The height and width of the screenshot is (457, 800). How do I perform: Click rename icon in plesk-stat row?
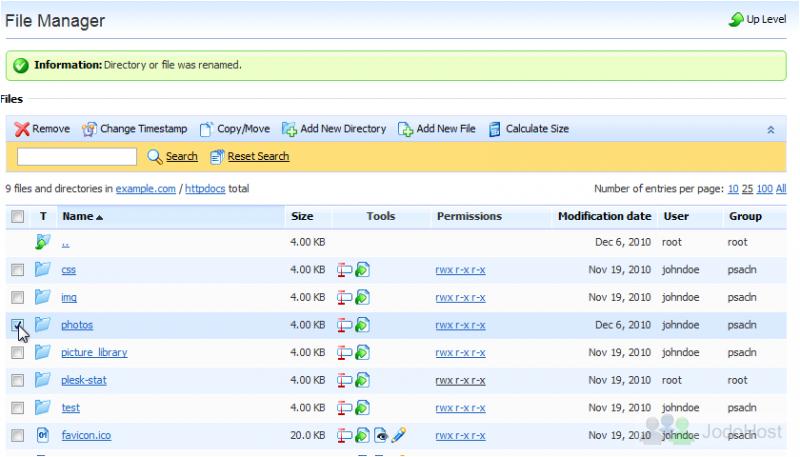coord(344,380)
